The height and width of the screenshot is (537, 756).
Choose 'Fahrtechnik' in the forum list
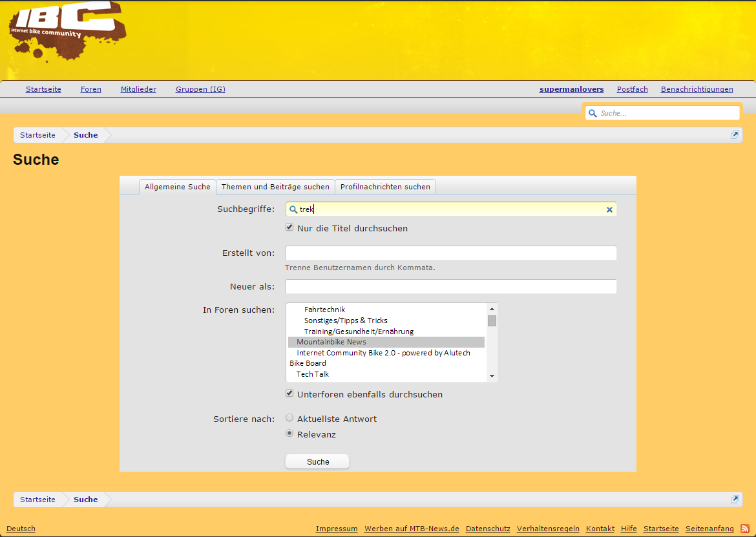(324, 310)
